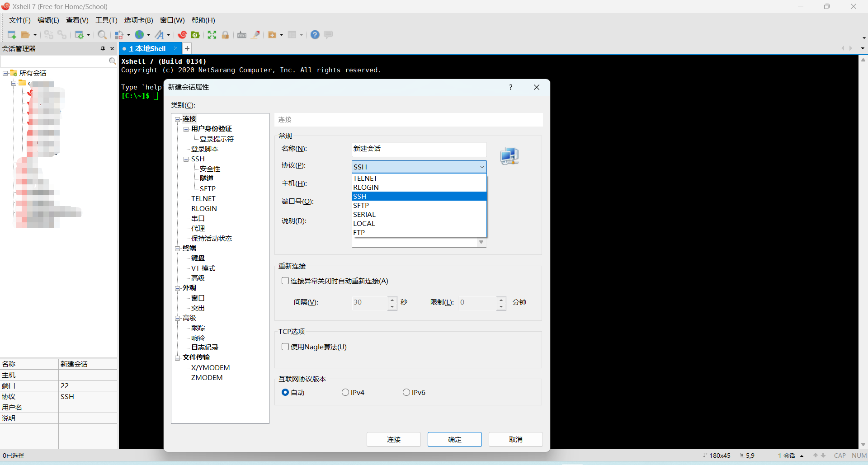Click the Find magnifier toolbar icon
This screenshot has width=868, height=465.
tap(102, 35)
